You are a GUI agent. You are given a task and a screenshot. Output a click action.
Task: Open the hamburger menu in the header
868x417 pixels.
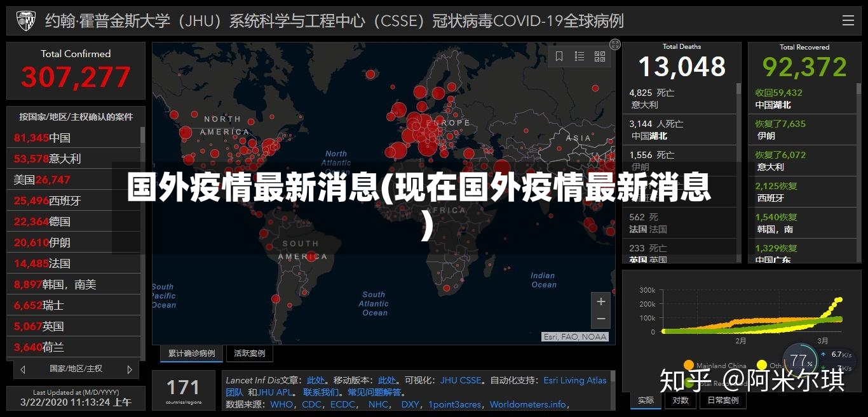pyautogui.click(x=848, y=21)
